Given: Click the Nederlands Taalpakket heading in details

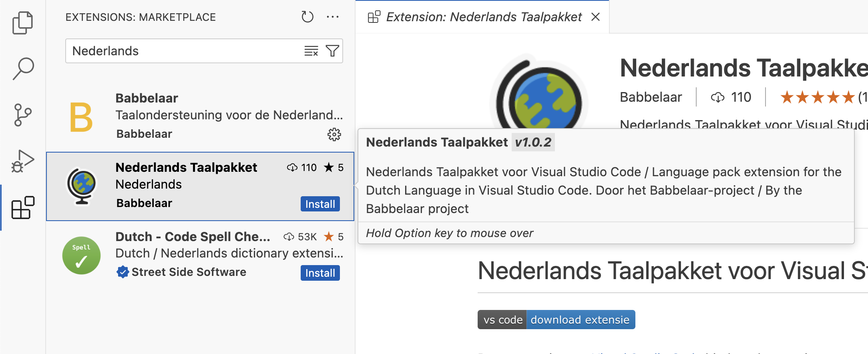Looking at the screenshot, I should tap(744, 68).
